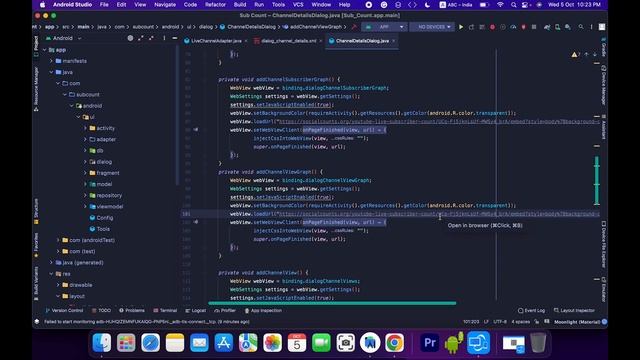
Task: Open the Android project view dropdown
Action: 63,38
